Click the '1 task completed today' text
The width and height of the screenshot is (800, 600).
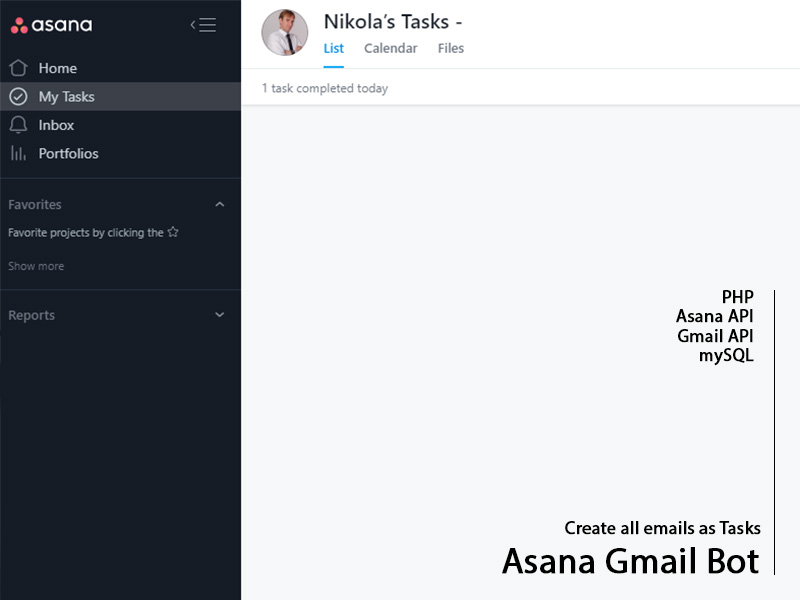325,88
